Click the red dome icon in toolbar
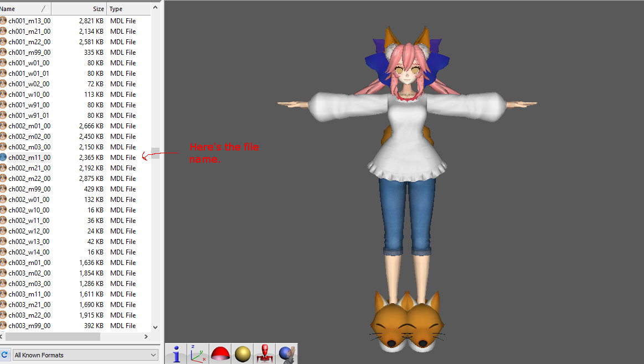Image resolution: width=644 pixels, height=364 pixels. [x=220, y=353]
